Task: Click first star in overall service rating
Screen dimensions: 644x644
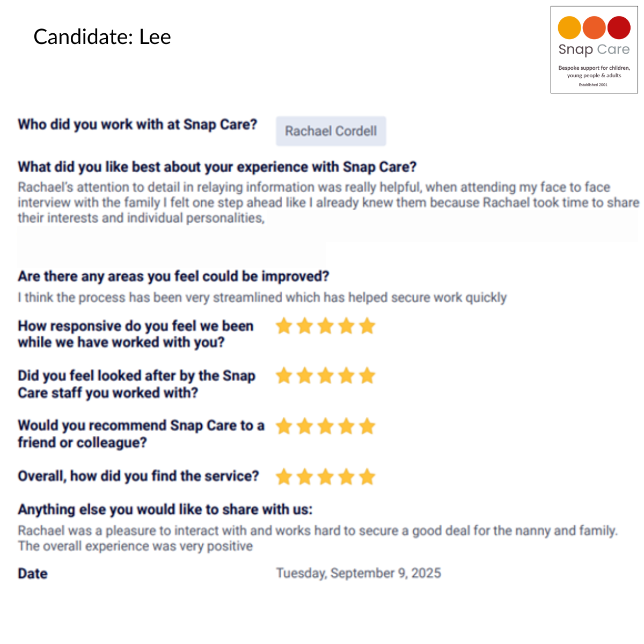Action: [284, 477]
